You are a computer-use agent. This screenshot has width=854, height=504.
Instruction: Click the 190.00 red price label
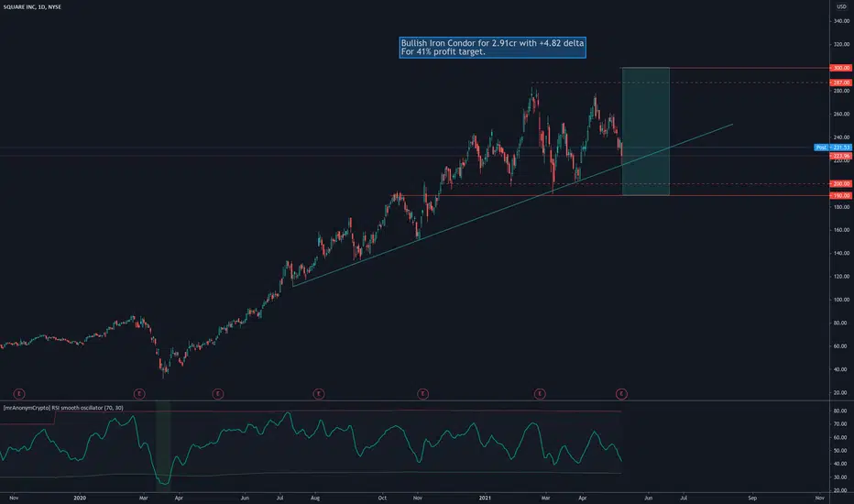[840, 195]
